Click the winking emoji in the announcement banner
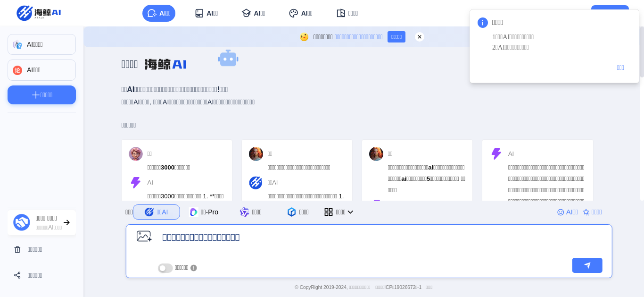The width and height of the screenshot is (644, 297). click(304, 37)
